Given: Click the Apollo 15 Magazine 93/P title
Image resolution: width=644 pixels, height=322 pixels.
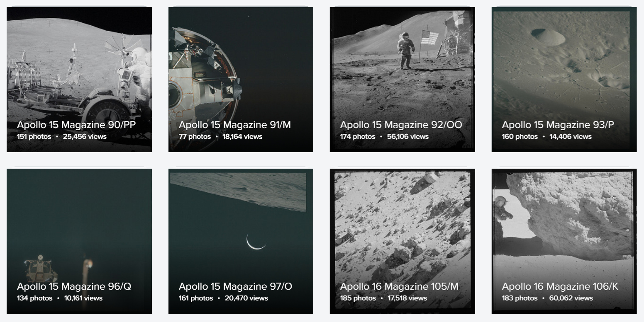Looking at the screenshot, I should 558,125.
